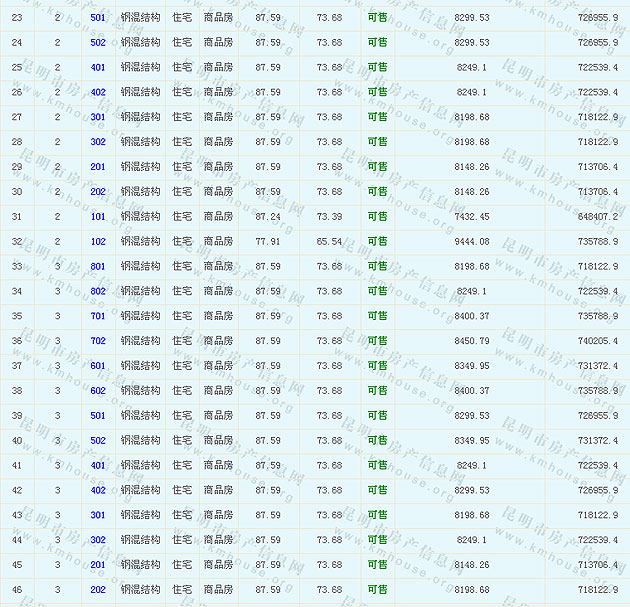Open room 202 link in row 46
This screenshot has height=607, width=630.
[x=97, y=590]
